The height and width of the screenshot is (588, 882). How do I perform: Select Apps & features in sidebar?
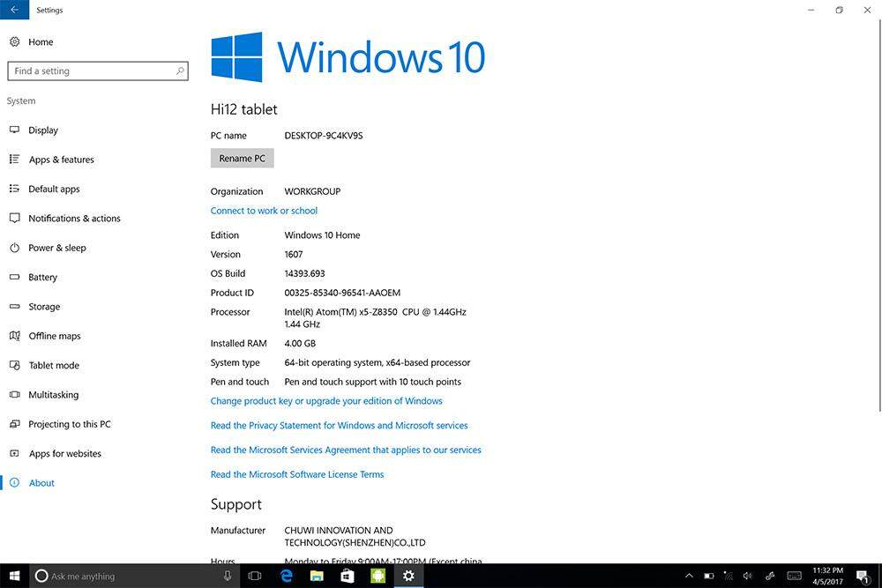tap(61, 160)
